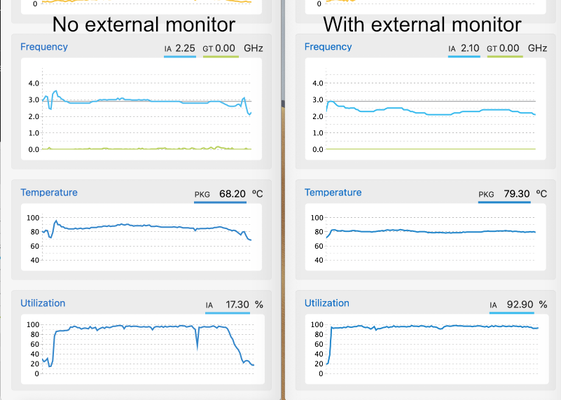
Task: Click the GT 0.00 legend in left Frequency panel
Action: click(x=219, y=48)
